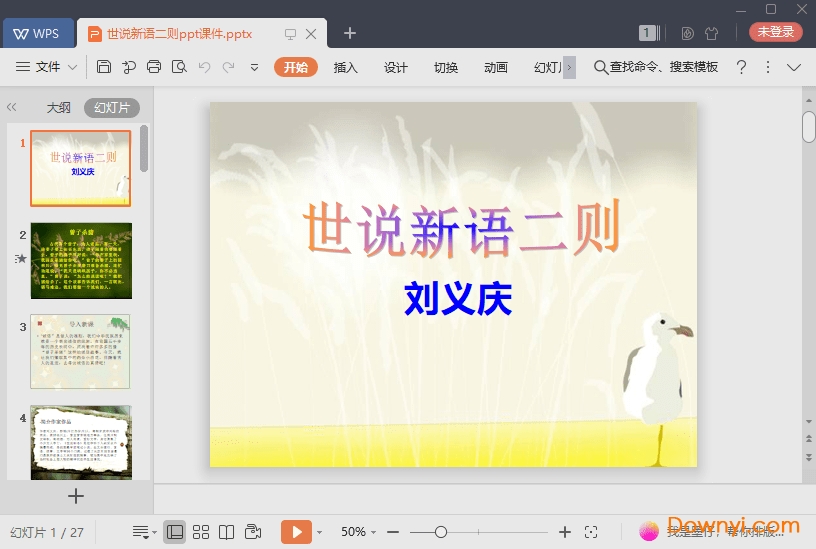The image size is (816, 549).
Task: Click the WPS home tab
Action: click(38, 33)
